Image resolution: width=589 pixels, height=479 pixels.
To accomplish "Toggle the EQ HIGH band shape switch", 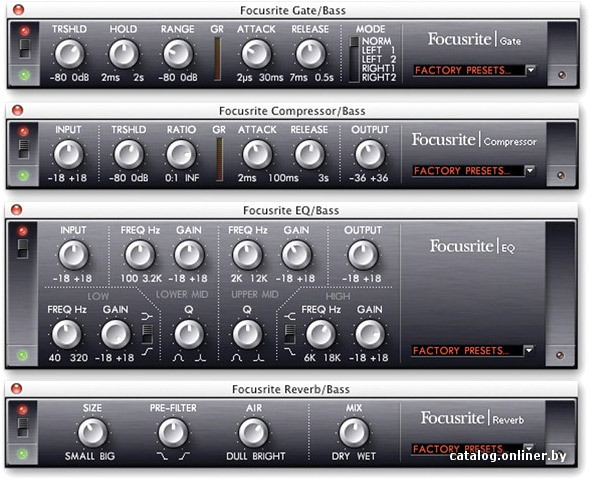I will [290, 334].
